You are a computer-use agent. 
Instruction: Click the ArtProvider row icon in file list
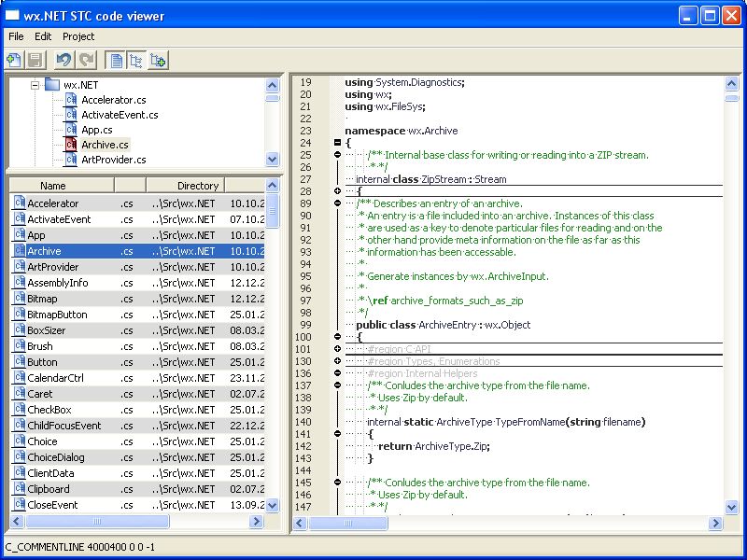click(x=20, y=266)
